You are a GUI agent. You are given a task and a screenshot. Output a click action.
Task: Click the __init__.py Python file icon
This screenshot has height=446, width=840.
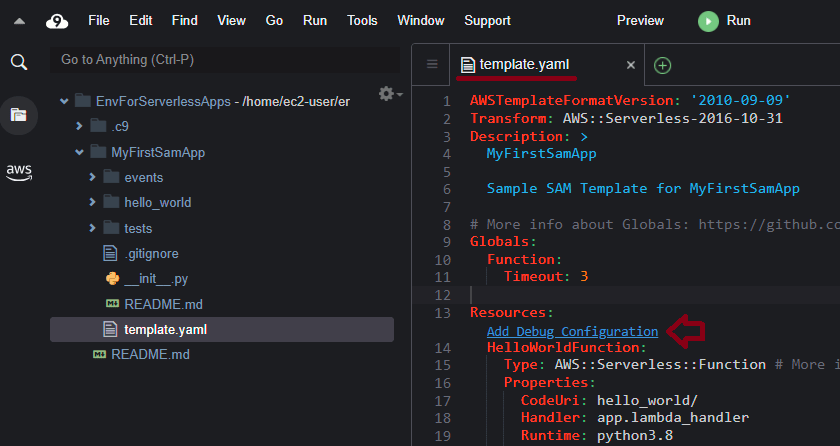pyautogui.click(x=112, y=278)
